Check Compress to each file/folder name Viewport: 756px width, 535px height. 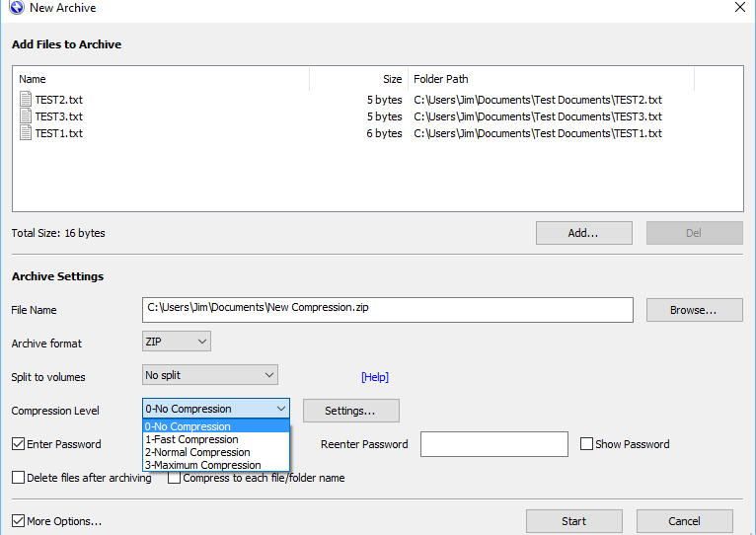(174, 478)
